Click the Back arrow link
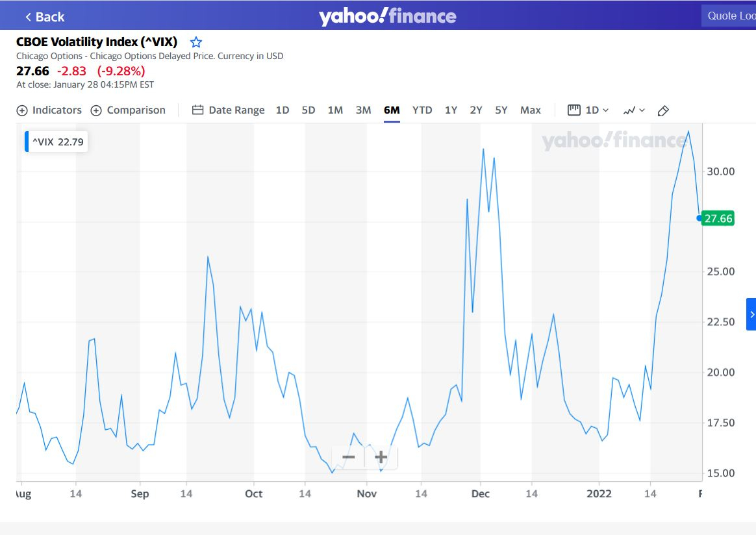Screen dimensions: 756x535 44,17
